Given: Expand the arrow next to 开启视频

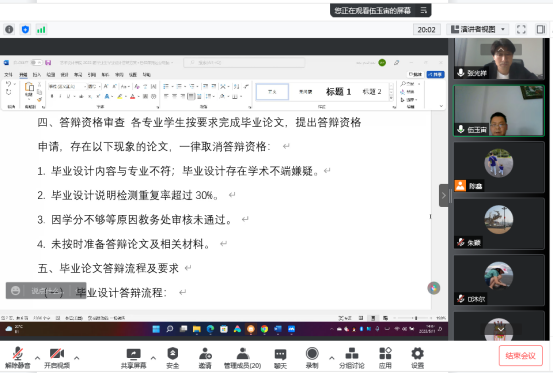Looking at the screenshot, I should (77, 358).
